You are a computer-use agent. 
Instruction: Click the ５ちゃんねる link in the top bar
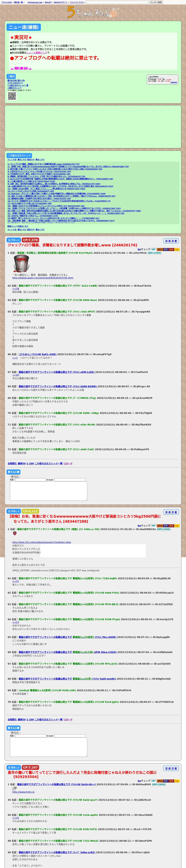[6, 2]
